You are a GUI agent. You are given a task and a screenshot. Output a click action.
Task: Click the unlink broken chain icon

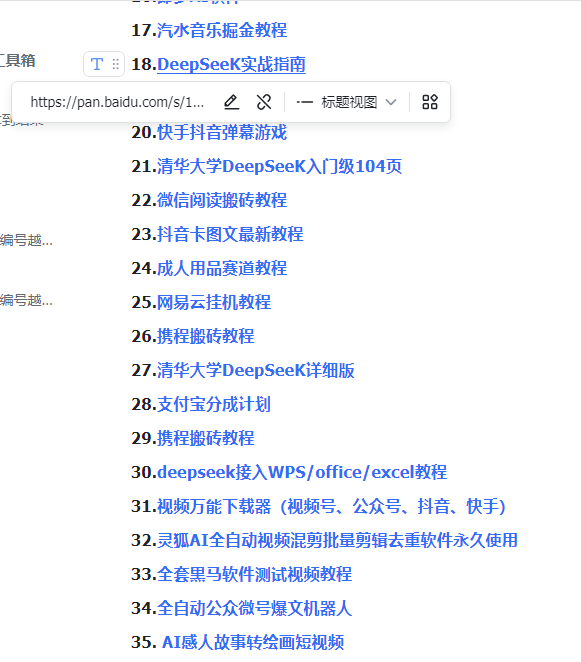click(x=264, y=102)
